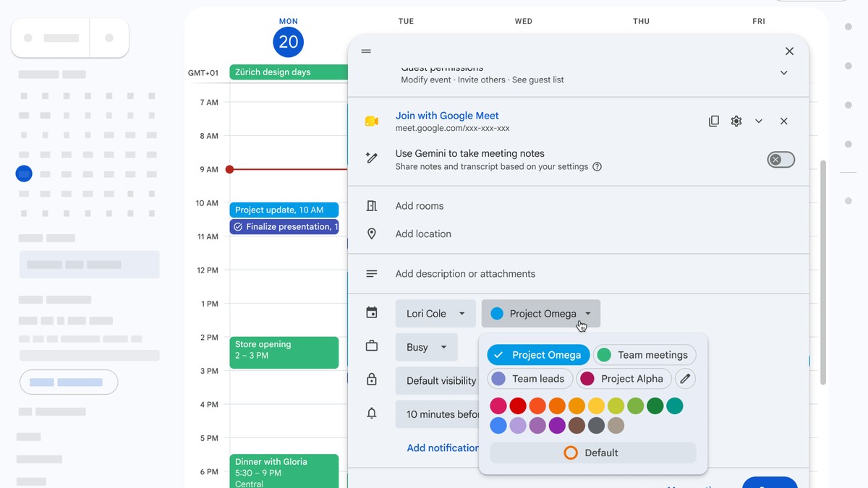Select the Default color button
The width and height of the screenshot is (868, 488).
593,453
